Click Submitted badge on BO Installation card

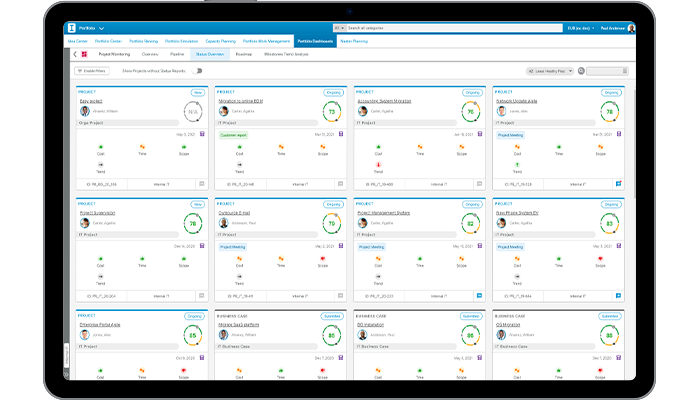471,316
